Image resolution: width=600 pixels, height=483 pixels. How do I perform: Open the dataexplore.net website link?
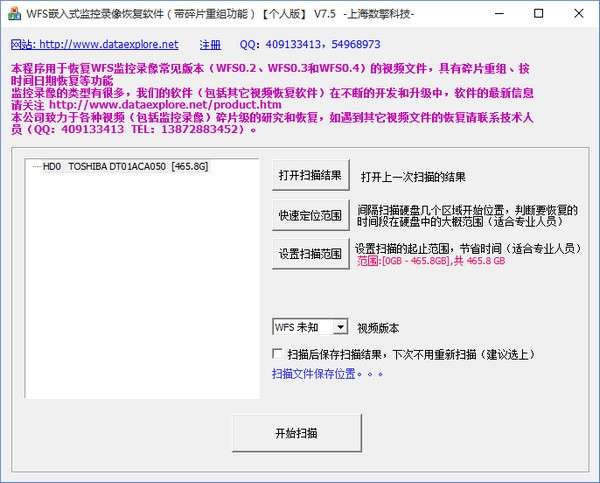coord(95,44)
